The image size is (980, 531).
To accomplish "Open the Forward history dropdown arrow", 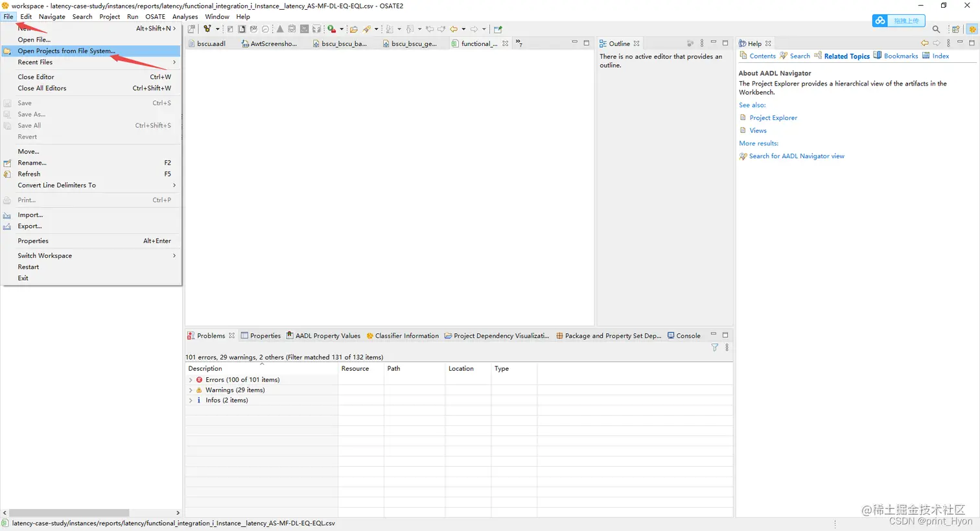I will (x=484, y=29).
